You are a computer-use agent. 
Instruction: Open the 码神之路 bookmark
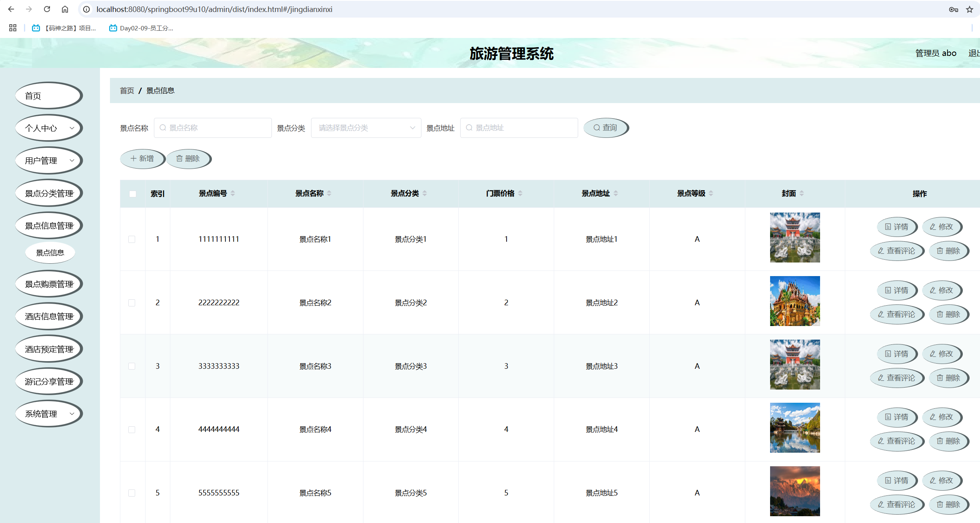[64, 28]
